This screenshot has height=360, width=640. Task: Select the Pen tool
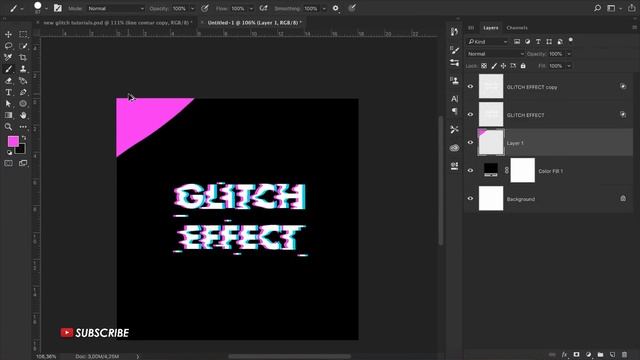(23, 92)
